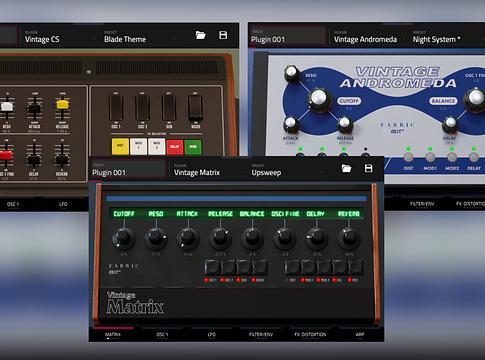Flip the Sub rocker switch on Vintage CS

point(169,108)
